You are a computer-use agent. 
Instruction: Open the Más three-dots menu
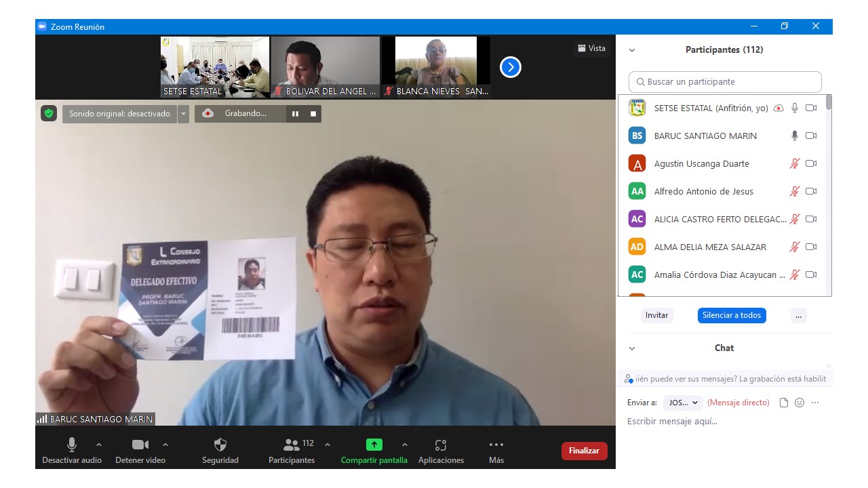496,451
